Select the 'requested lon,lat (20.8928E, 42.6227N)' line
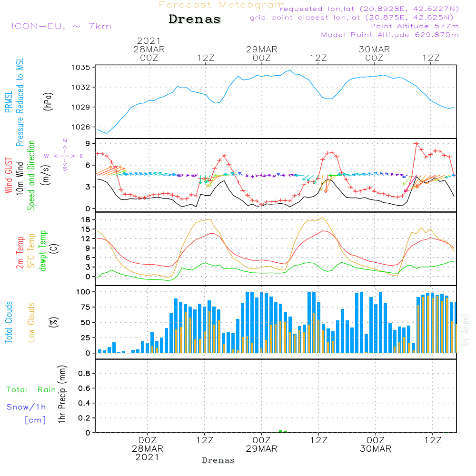 (369, 9)
